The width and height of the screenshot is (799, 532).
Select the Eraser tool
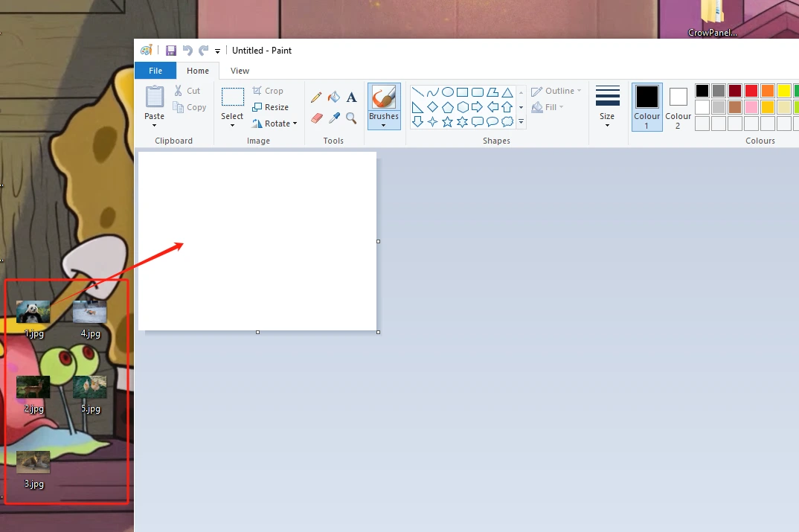tap(316, 118)
